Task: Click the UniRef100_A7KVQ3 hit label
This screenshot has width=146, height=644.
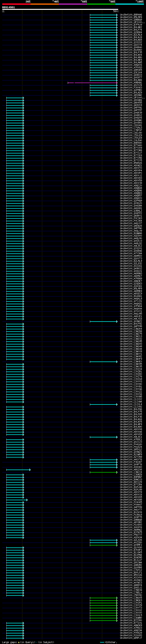Action: click(131, 67)
